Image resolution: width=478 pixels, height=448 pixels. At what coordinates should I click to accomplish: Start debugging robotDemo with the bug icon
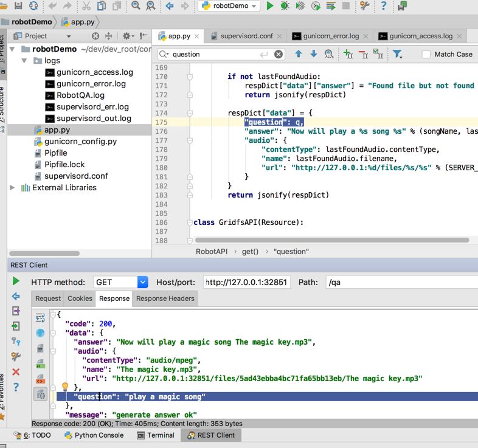[x=285, y=6]
